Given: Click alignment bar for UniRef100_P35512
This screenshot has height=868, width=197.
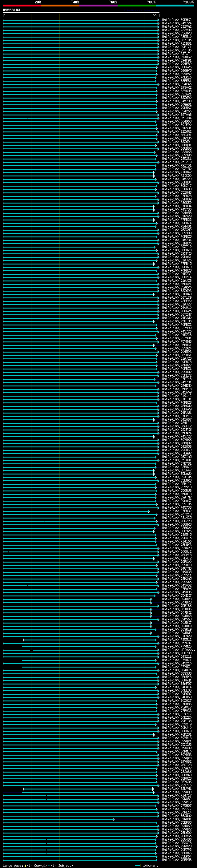Looking at the screenshot, I should pyautogui.click(x=90, y=640).
